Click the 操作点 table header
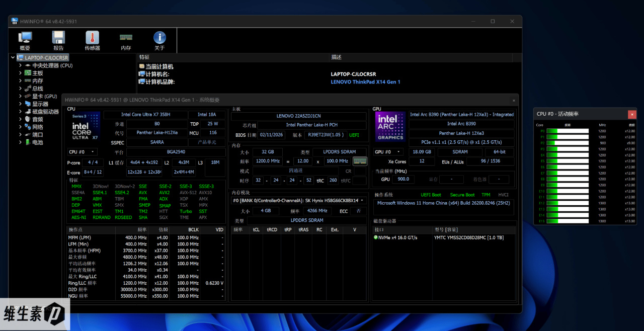 click(x=91, y=229)
